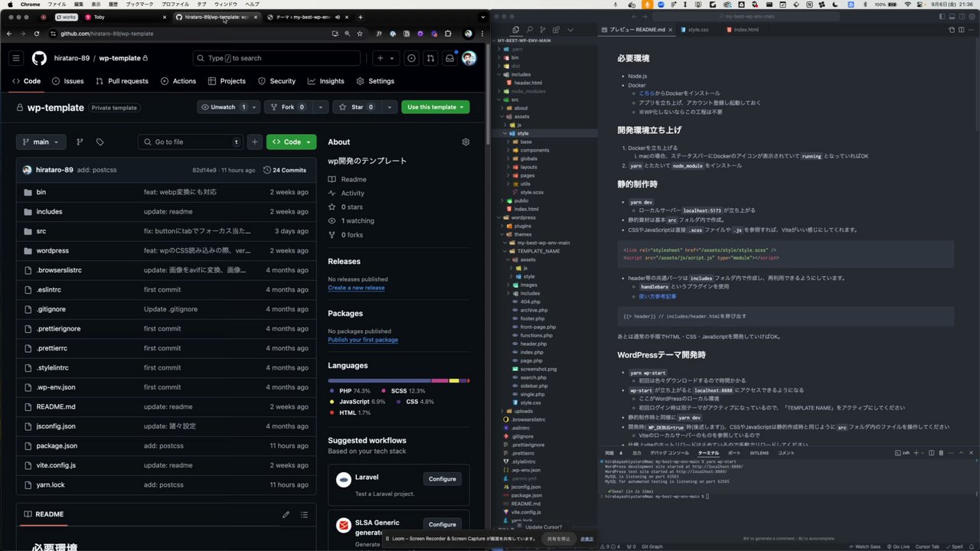Kill terminal with the trash icon
This screenshot has height=551, width=980.
941,453
